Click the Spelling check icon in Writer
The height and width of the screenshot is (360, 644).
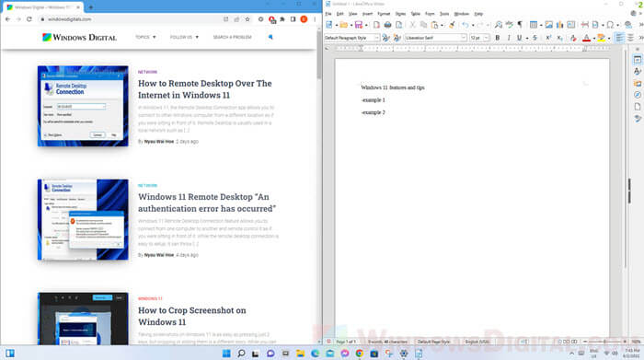pos(510,25)
